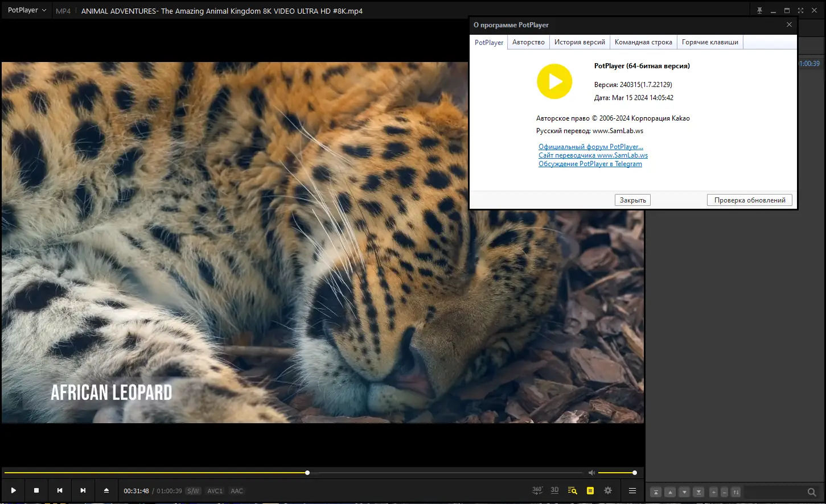Image resolution: width=826 pixels, height=504 pixels.
Task: Jump to the previous file
Action: (x=60, y=490)
